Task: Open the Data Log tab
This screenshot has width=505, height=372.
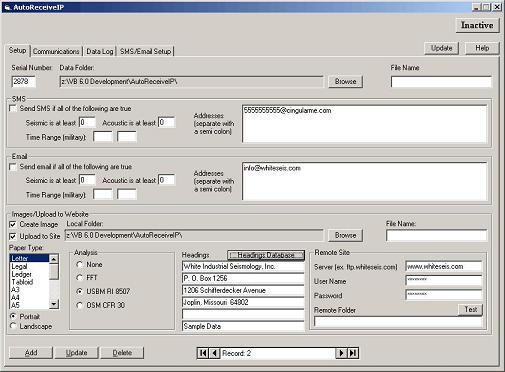Action: (100, 51)
